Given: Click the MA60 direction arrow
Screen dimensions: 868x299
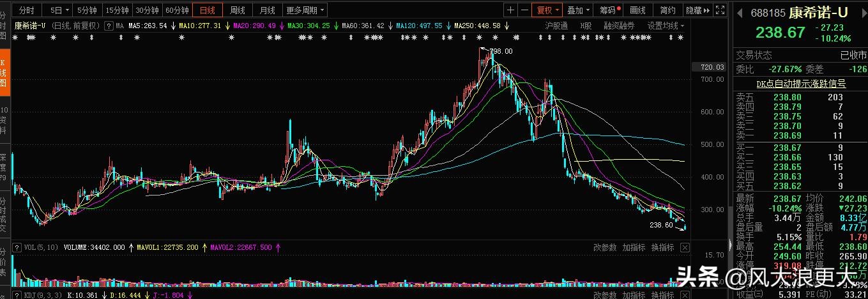Looking at the screenshot, I should pos(390,26).
